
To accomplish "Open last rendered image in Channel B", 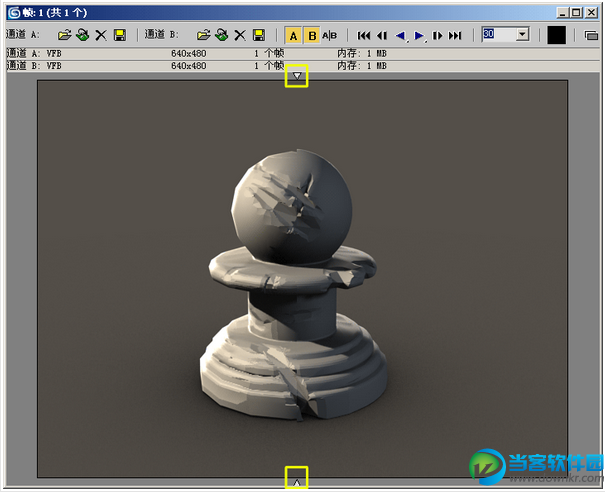I will point(221,35).
